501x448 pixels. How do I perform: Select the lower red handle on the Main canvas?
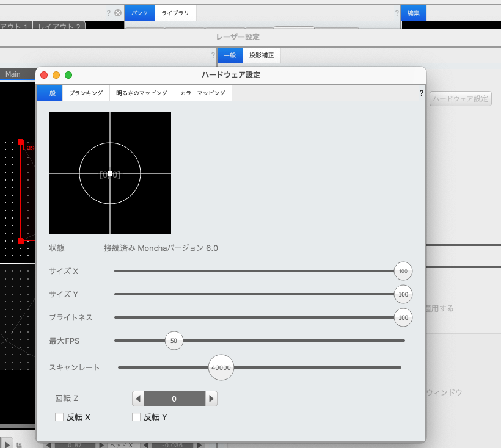(x=21, y=241)
